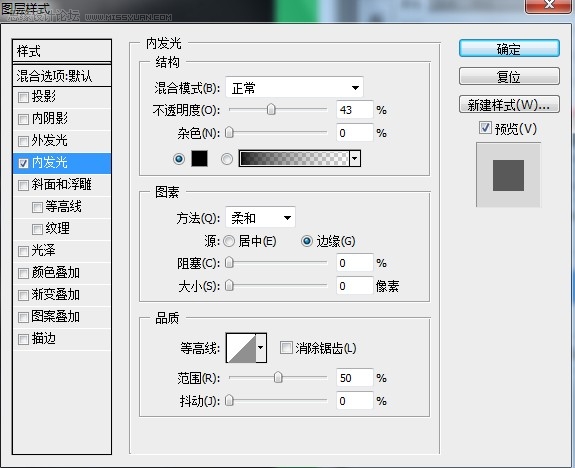Open the gradient picker dropdown arrow

355,158
